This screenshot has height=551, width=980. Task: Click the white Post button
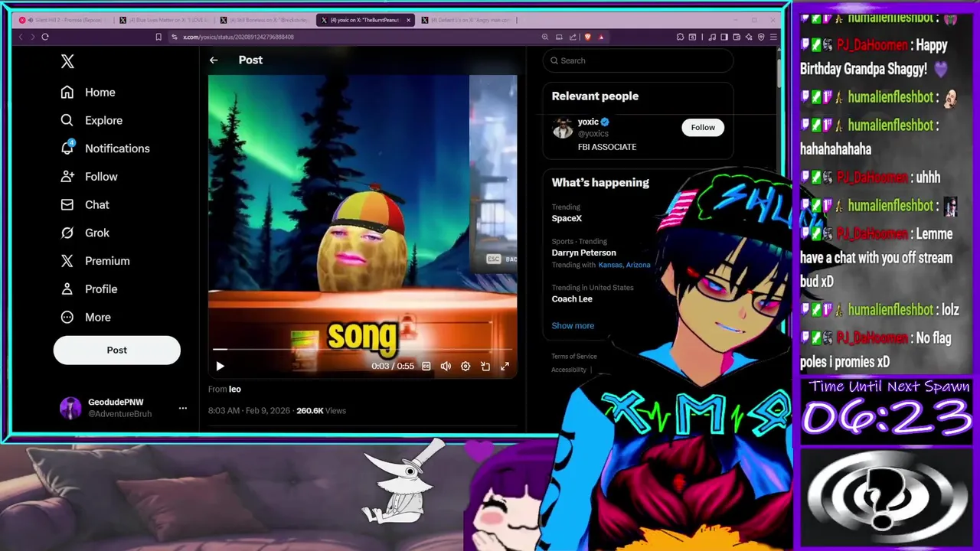[x=117, y=350]
